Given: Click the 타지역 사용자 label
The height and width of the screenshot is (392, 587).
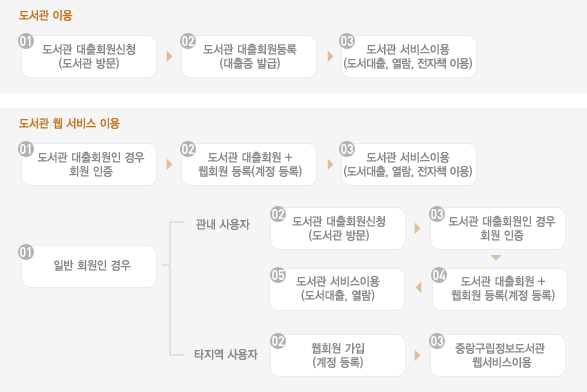Looking at the screenshot, I should (226, 354).
